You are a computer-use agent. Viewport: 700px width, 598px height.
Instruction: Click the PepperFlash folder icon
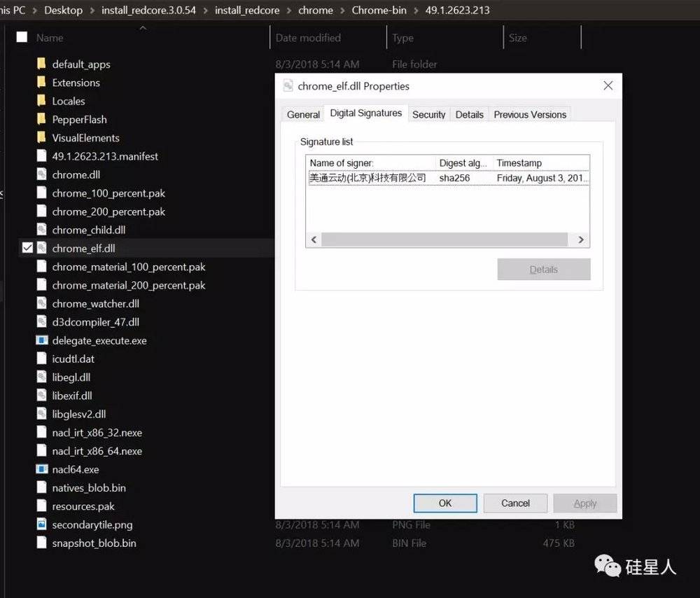[41, 119]
